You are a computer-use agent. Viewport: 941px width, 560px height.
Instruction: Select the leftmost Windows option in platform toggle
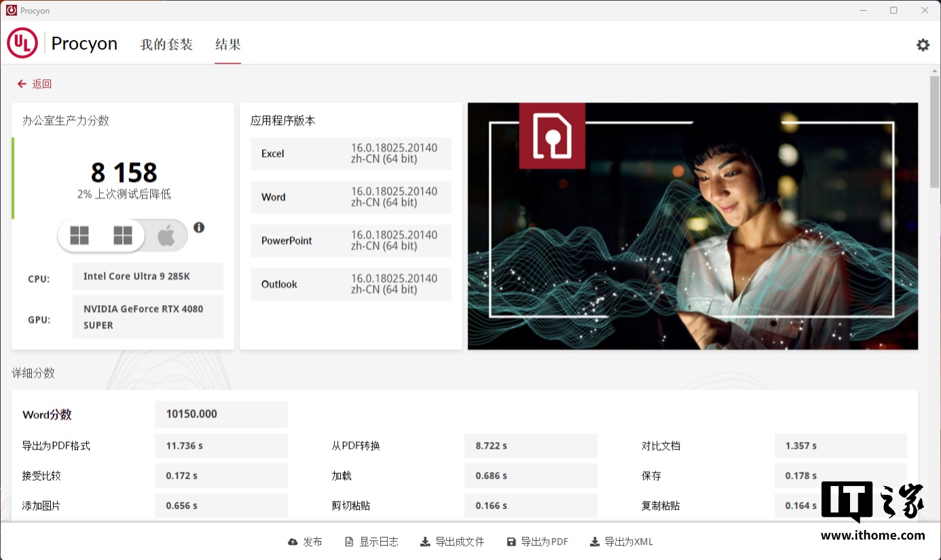(x=79, y=236)
